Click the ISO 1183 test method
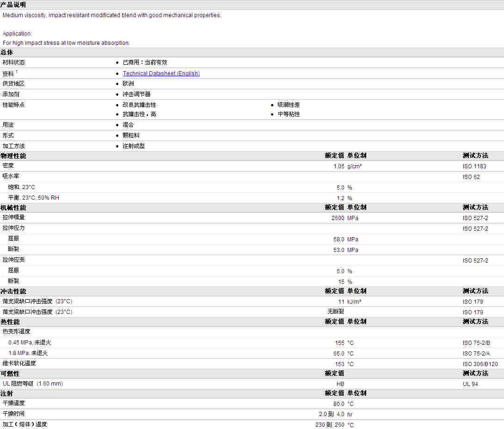The image size is (504, 429). 474,166
